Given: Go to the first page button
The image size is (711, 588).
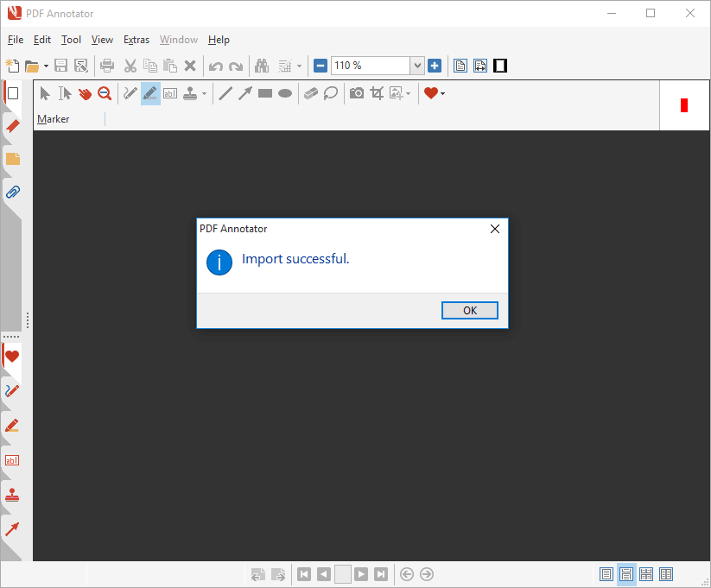Looking at the screenshot, I should pyautogui.click(x=304, y=574).
